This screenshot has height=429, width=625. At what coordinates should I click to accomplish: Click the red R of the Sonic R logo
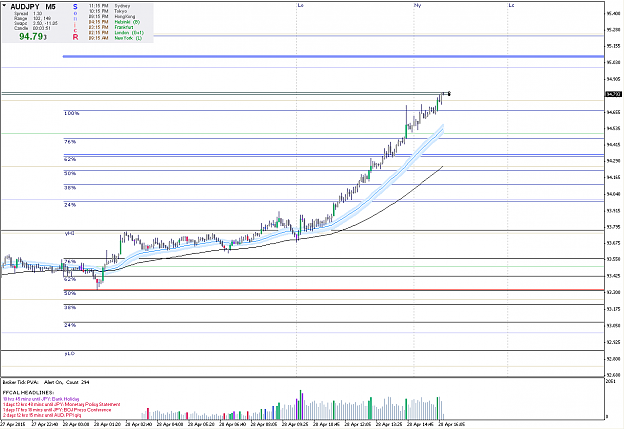(x=75, y=37)
